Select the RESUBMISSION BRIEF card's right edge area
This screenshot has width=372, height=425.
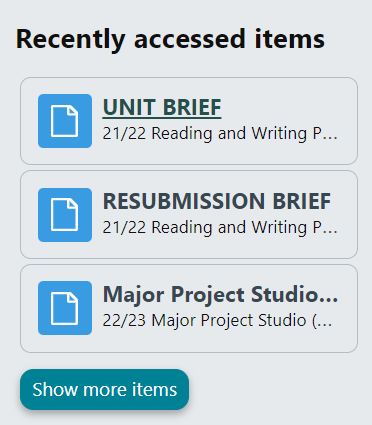[350, 215]
